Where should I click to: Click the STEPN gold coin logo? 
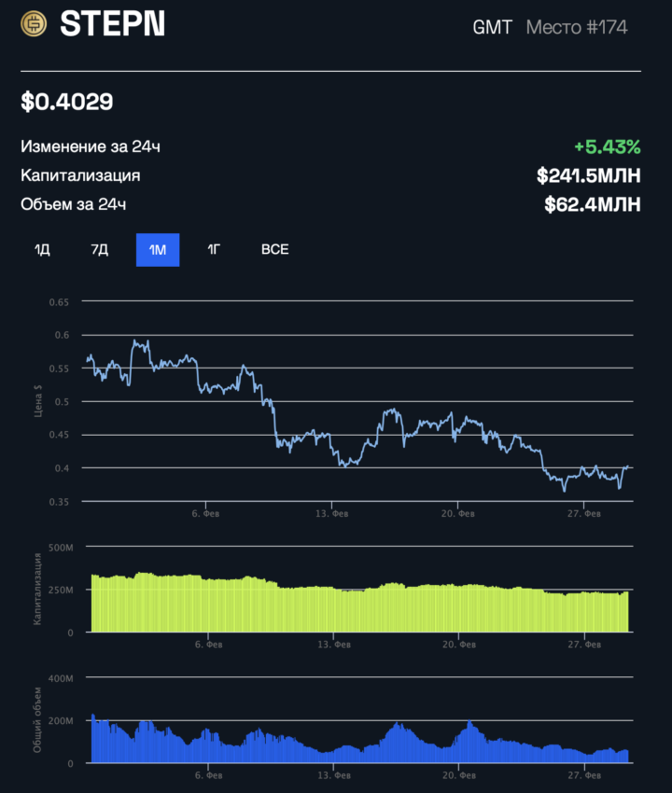coord(34,23)
